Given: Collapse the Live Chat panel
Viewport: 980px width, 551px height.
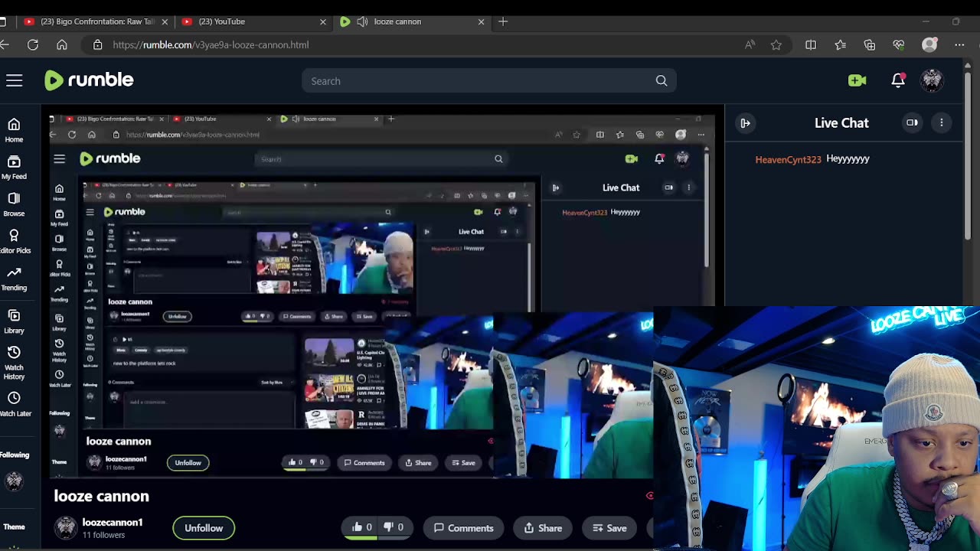Looking at the screenshot, I should point(745,122).
